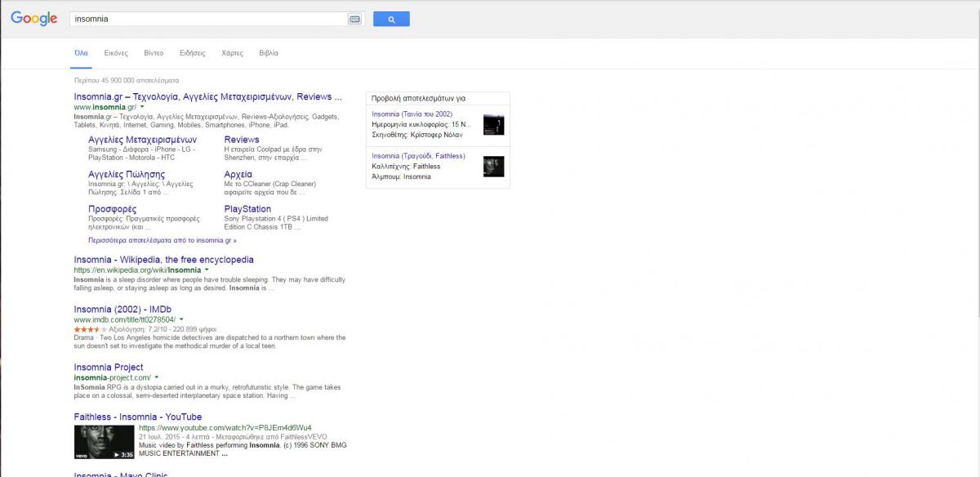Screen dimensions: 980x477
Task: Click the Καλλιτέχνης: Faithless text
Action: (x=406, y=167)
